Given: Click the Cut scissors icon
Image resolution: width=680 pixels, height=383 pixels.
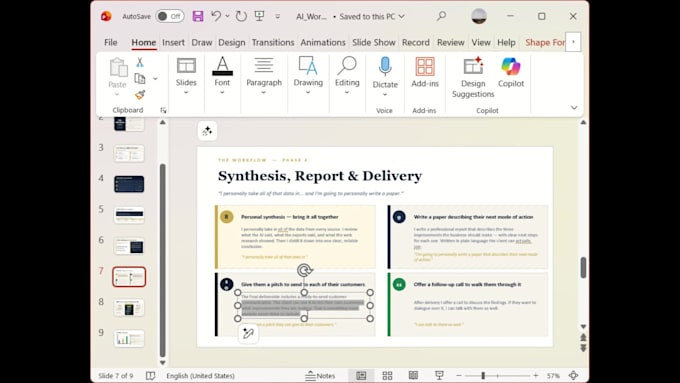Looking at the screenshot, I should click(140, 62).
